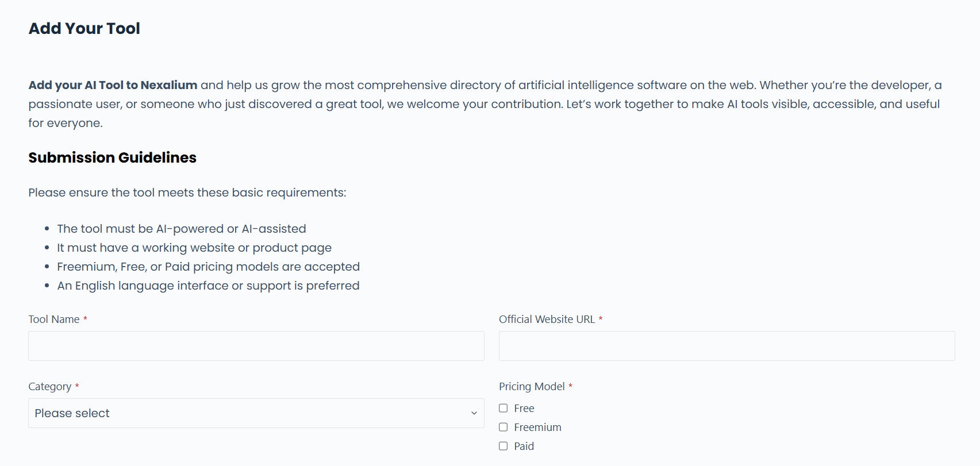980x466 pixels.
Task: Click the 'Official Website URL' field label
Action: click(547, 319)
